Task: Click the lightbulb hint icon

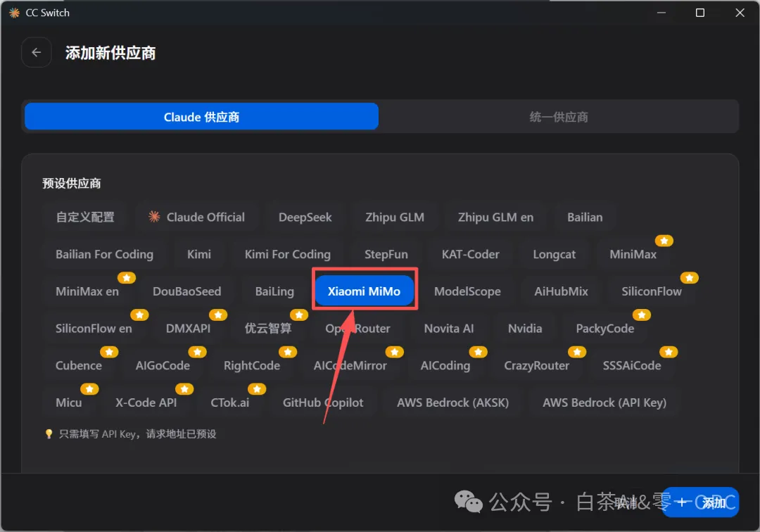Action: click(x=49, y=433)
